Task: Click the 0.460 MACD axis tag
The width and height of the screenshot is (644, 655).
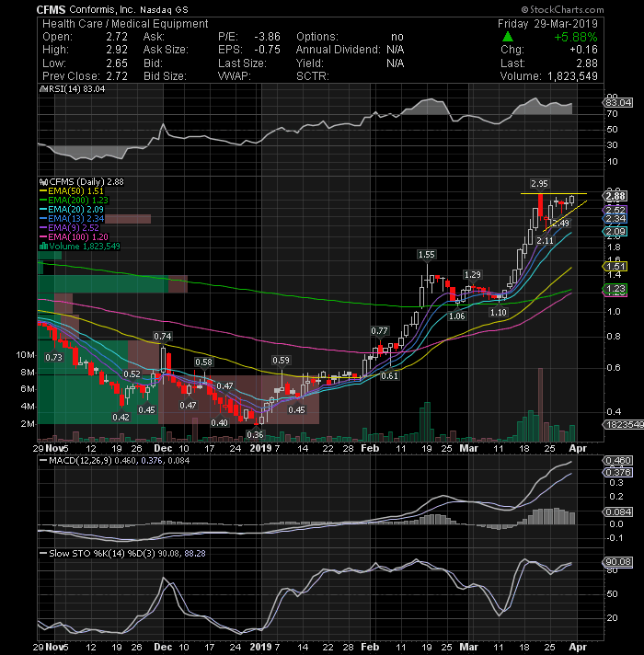Action: (618, 460)
